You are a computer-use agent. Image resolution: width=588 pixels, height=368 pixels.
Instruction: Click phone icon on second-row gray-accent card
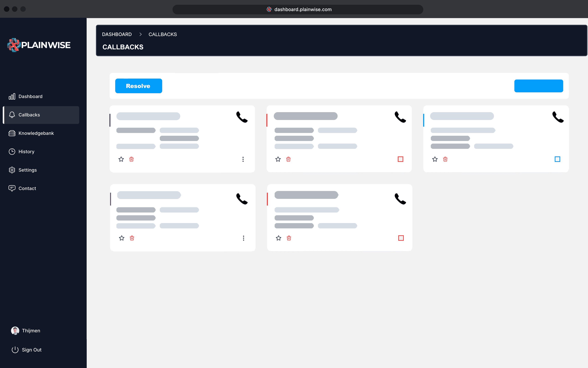pos(242,199)
